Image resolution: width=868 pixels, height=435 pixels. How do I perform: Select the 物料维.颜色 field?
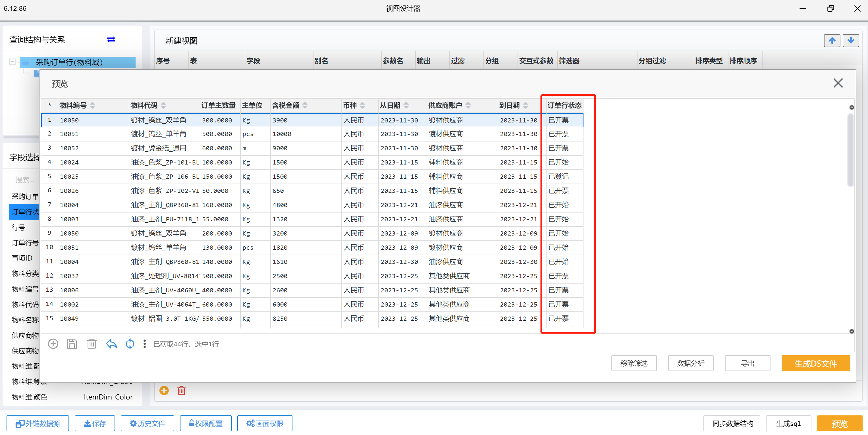tap(29, 397)
